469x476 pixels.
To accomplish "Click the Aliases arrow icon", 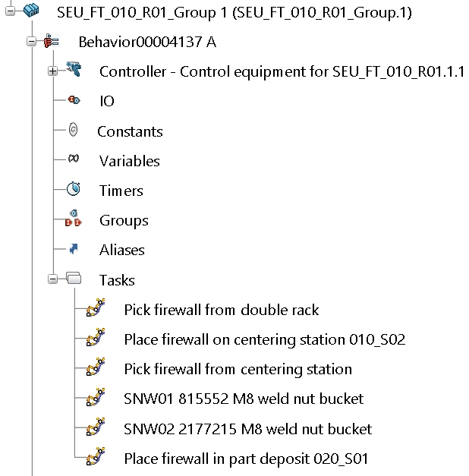I will pos(74,250).
